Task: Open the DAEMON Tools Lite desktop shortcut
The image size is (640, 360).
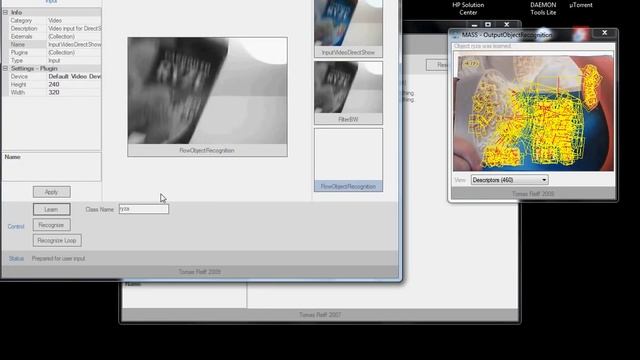Action: pos(543,9)
